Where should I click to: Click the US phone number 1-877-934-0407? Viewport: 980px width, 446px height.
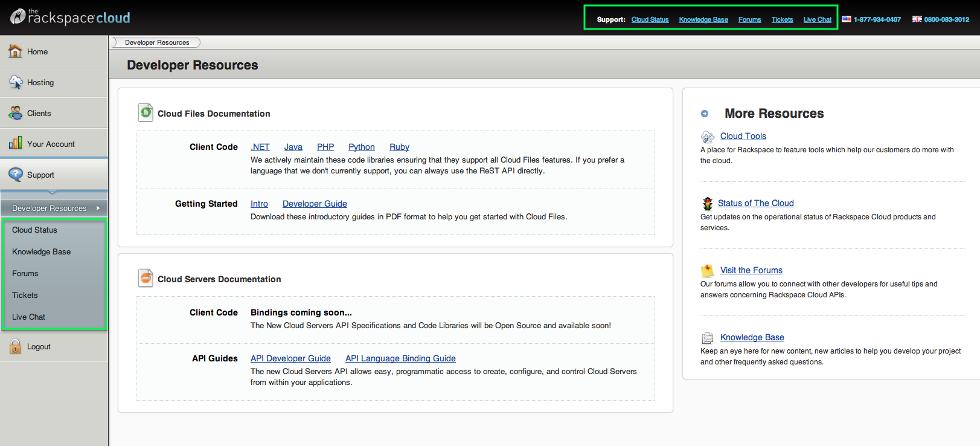tap(877, 19)
